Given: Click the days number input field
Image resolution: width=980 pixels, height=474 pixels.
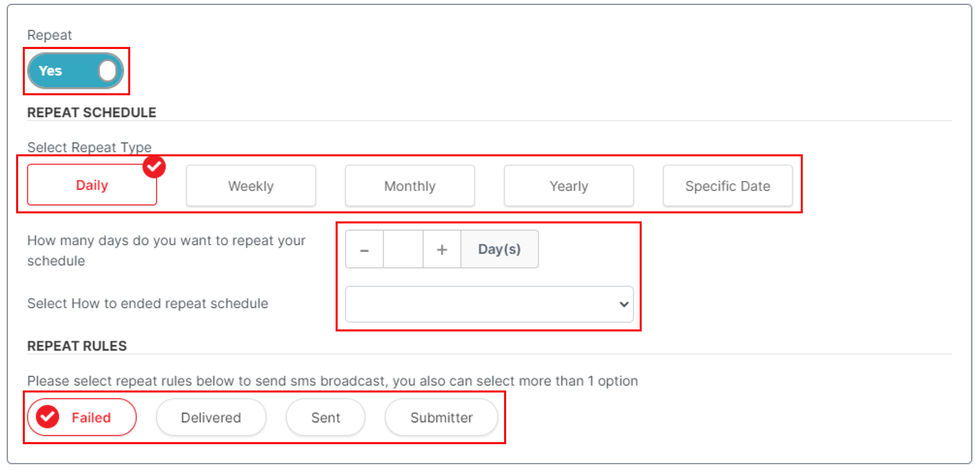Looking at the screenshot, I should (x=403, y=250).
